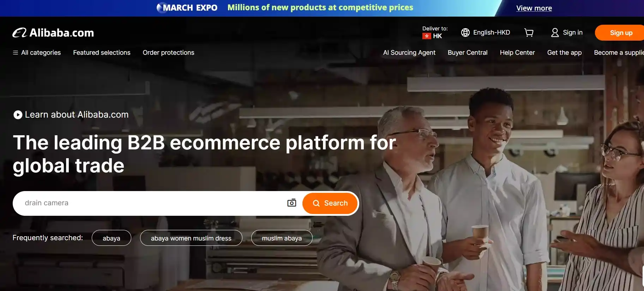Viewport: 644px width, 291px height.
Task: Click View more in March Expo banner
Action: [534, 8]
